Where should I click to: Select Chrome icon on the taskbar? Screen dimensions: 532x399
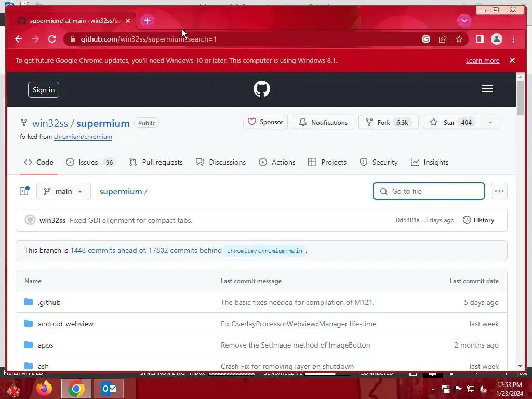(76, 389)
